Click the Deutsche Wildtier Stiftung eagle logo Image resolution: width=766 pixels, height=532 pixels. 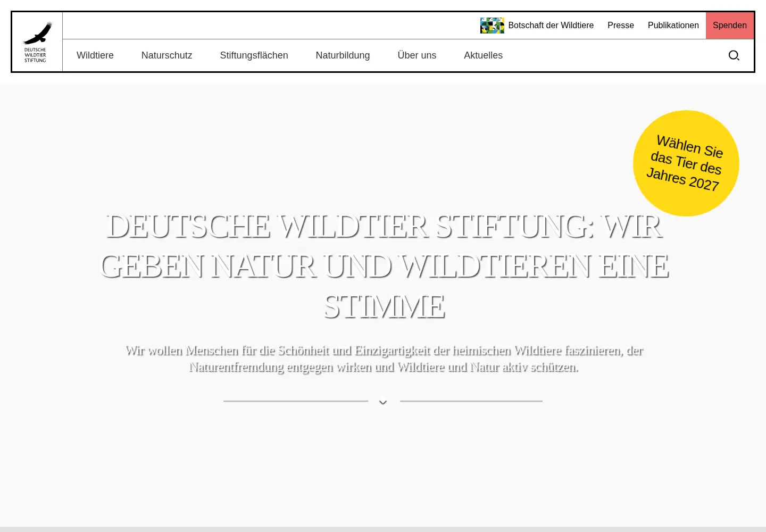[37, 42]
